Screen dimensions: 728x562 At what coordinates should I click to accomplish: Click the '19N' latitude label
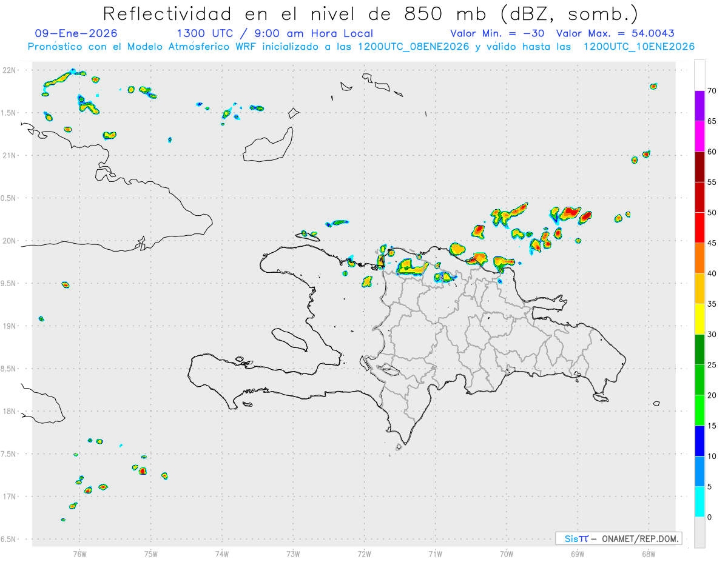(9, 326)
